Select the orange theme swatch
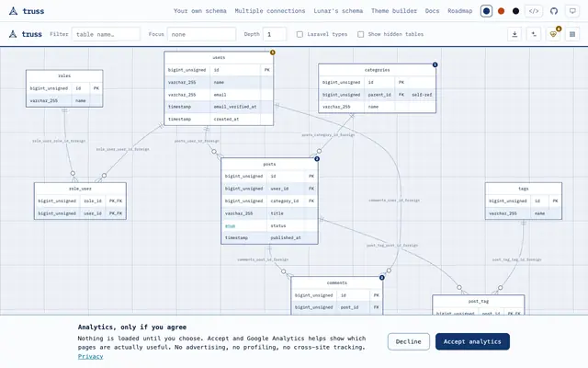The image size is (588, 368). pos(501,11)
